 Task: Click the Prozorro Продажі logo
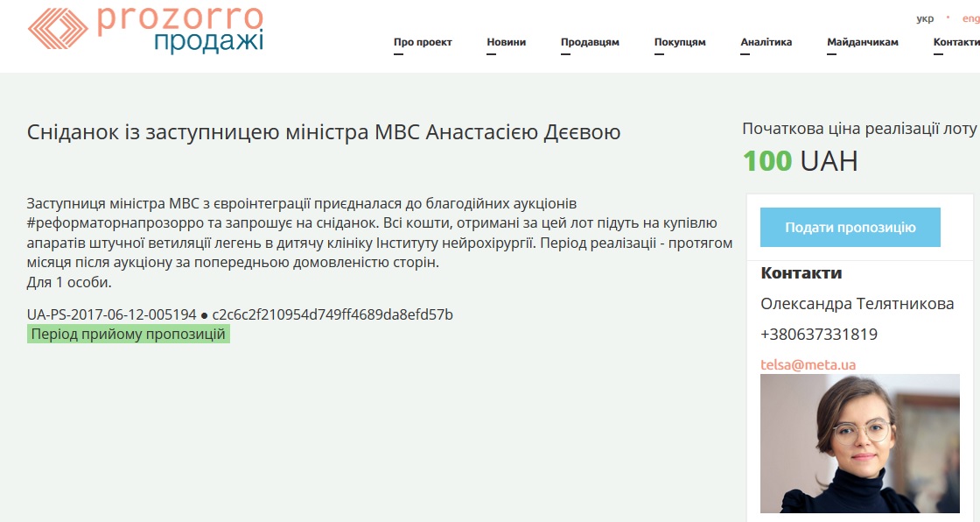tap(145, 29)
